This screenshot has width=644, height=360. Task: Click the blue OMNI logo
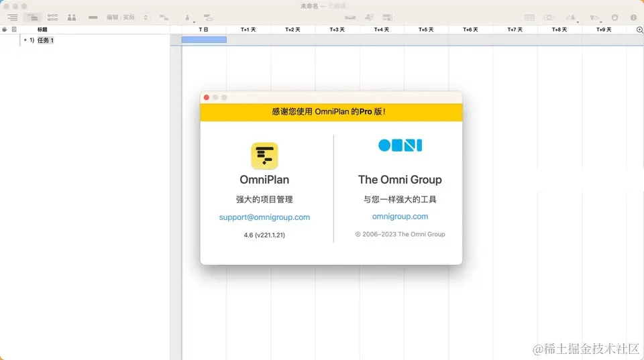tap(400, 145)
